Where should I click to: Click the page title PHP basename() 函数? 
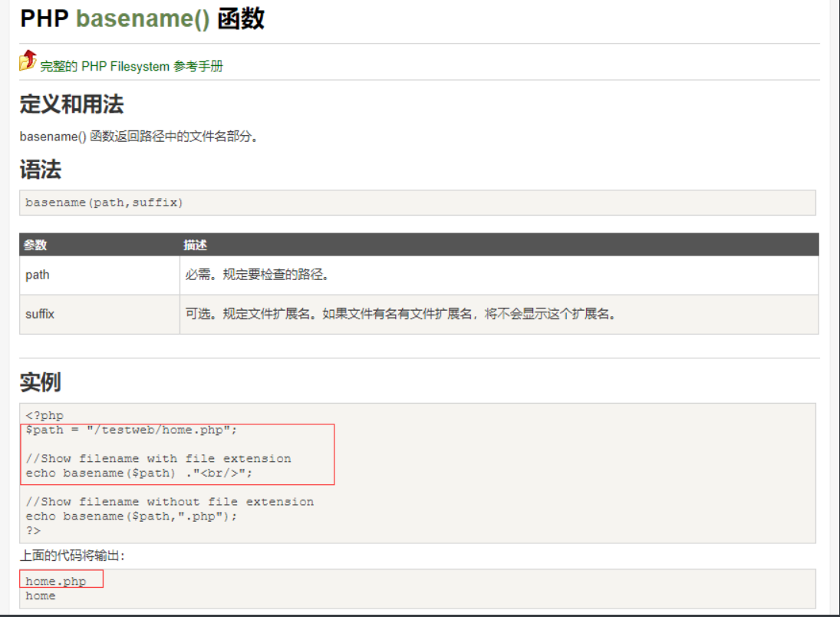click(x=142, y=18)
